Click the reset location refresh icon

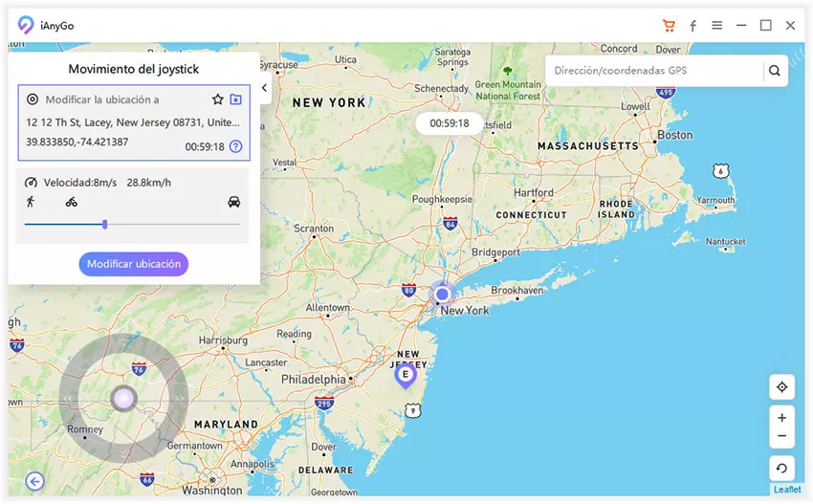(781, 469)
